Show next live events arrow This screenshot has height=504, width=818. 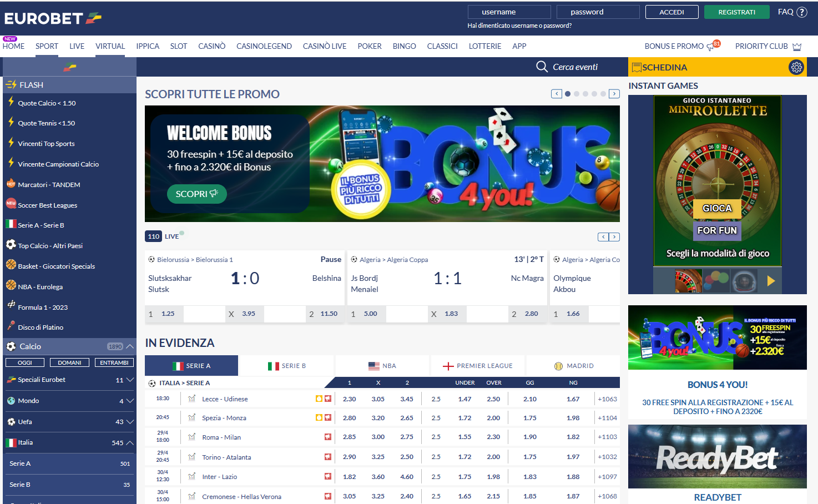(x=614, y=237)
